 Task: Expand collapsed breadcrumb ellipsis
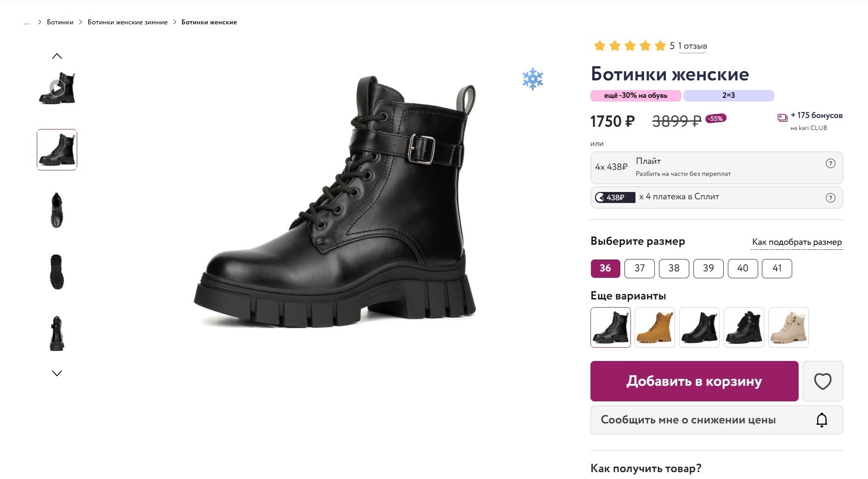pyautogui.click(x=27, y=22)
